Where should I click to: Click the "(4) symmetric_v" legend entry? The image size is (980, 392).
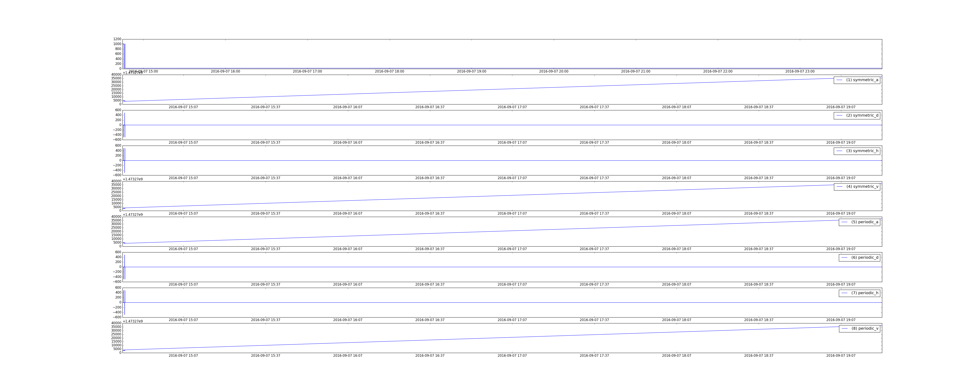point(857,186)
